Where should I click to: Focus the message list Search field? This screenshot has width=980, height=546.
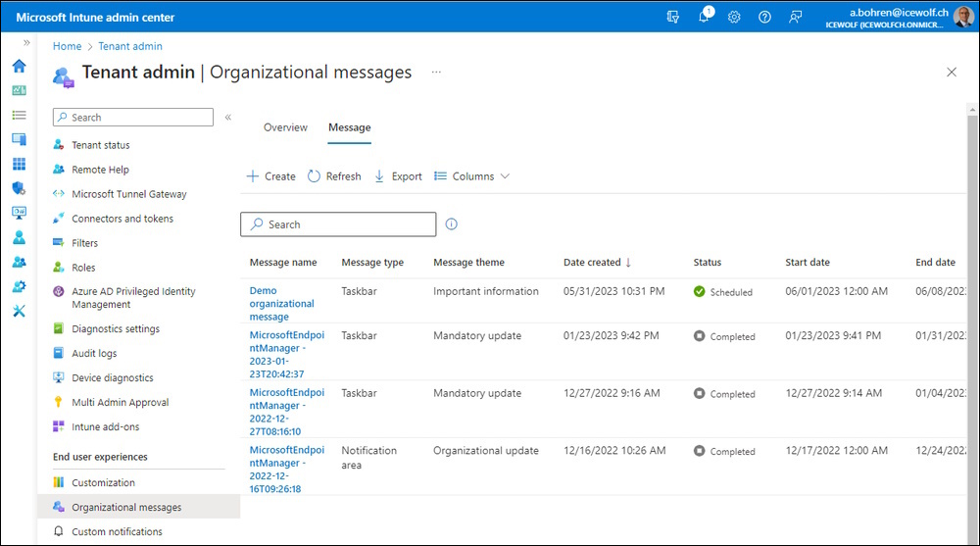(338, 224)
